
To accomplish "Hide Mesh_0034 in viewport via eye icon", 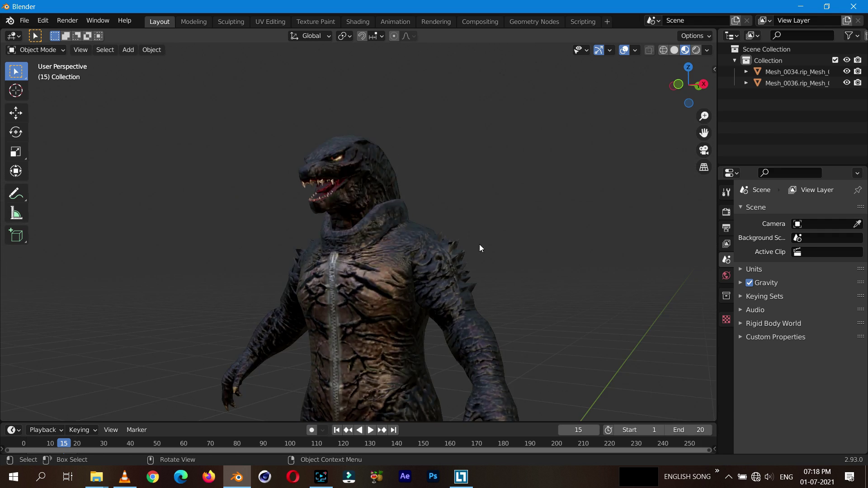I will [x=846, y=71].
